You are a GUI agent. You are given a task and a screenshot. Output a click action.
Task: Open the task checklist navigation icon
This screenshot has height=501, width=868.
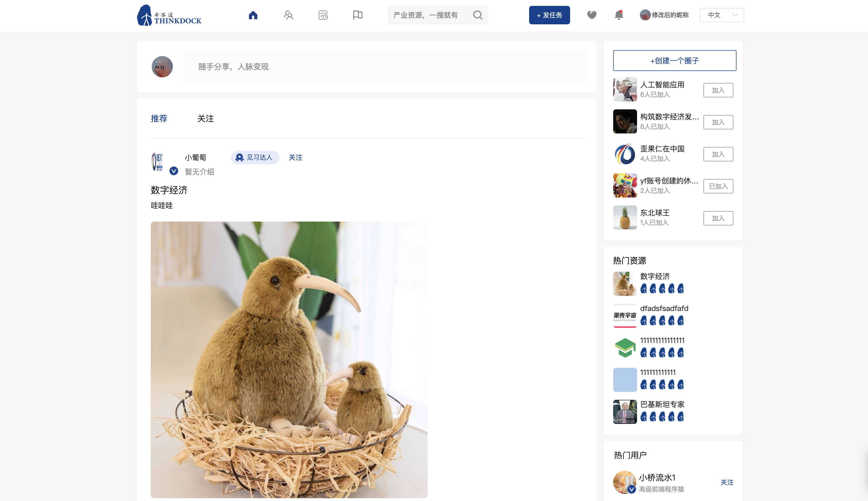pos(323,15)
